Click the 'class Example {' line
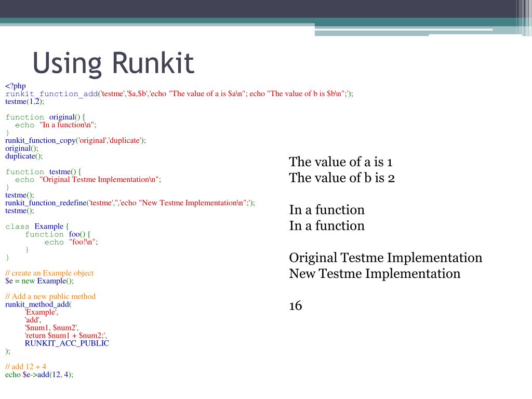 click(x=37, y=227)
